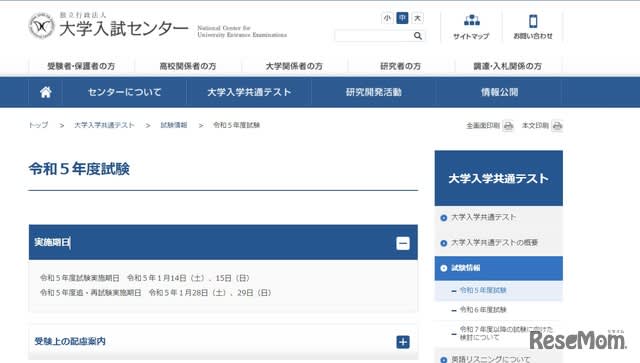Image resolution: width=640 pixels, height=363 pixels.
Task: Open 情報公開 menu
Action: click(x=499, y=92)
